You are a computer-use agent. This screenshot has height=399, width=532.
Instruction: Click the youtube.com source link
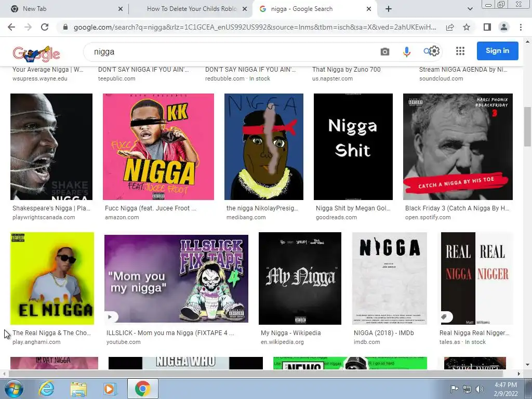(x=124, y=342)
